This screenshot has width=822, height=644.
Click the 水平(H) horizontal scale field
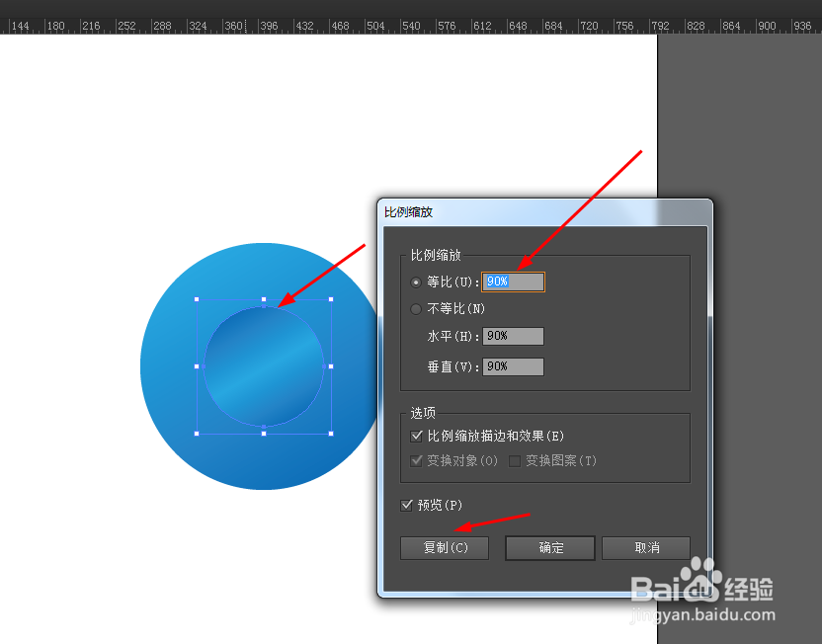pos(513,336)
